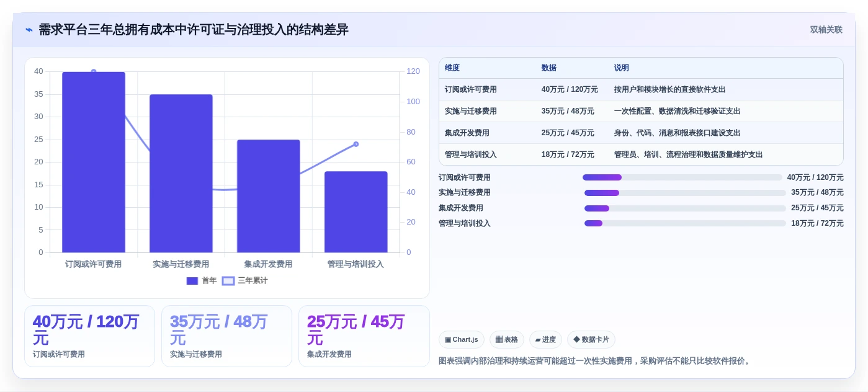Click table cell 管理与培训投入
The image size is (868, 392).
(471, 154)
